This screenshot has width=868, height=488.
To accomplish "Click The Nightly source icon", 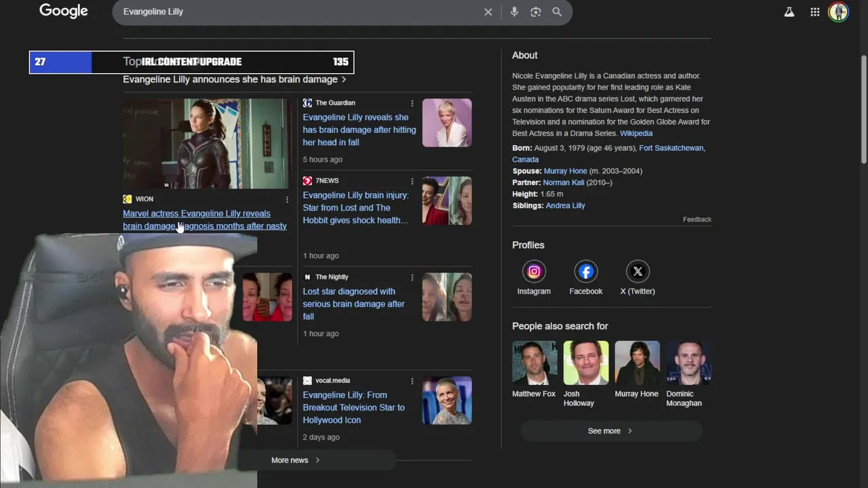I will tap(307, 277).
